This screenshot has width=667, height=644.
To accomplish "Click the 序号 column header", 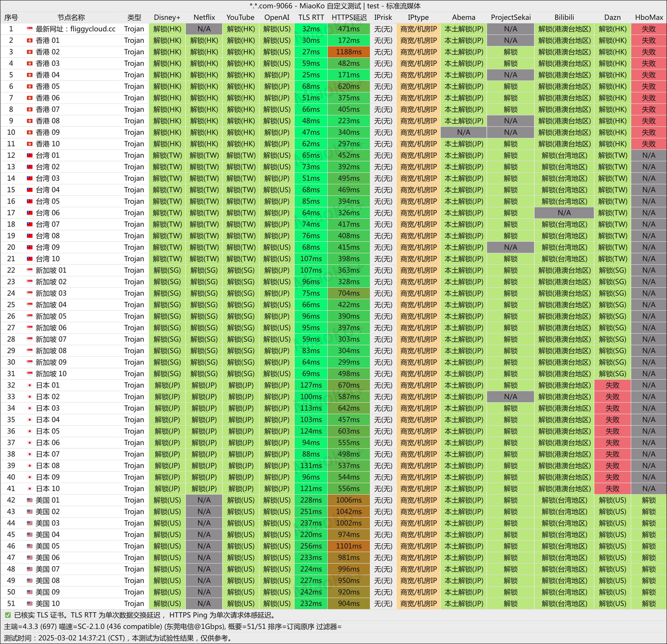I will coord(11,17).
